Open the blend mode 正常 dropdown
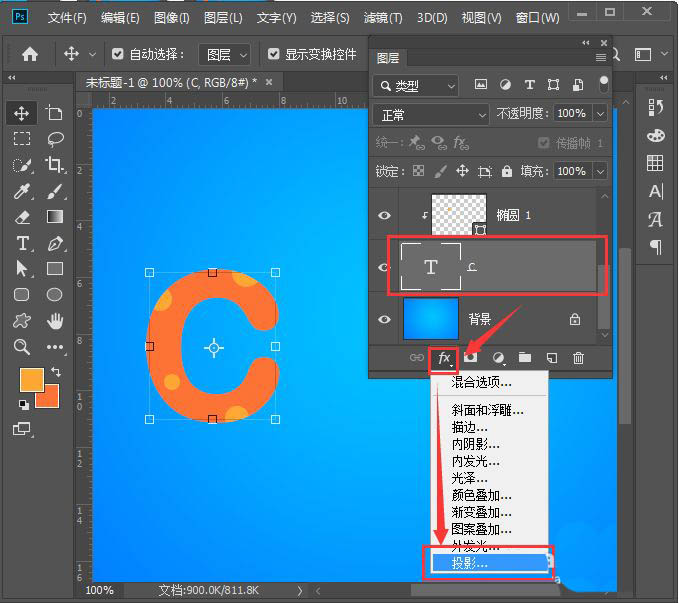Viewport: 679px width, 603px height. click(430, 115)
